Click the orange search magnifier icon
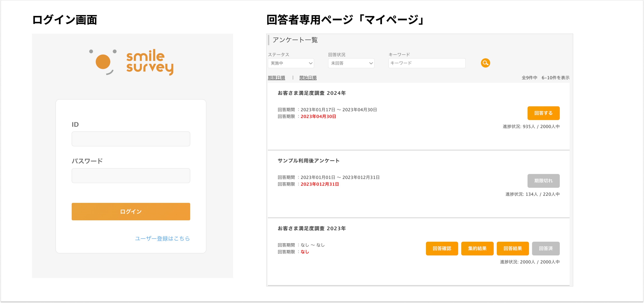This screenshot has width=644, height=303. coord(485,63)
